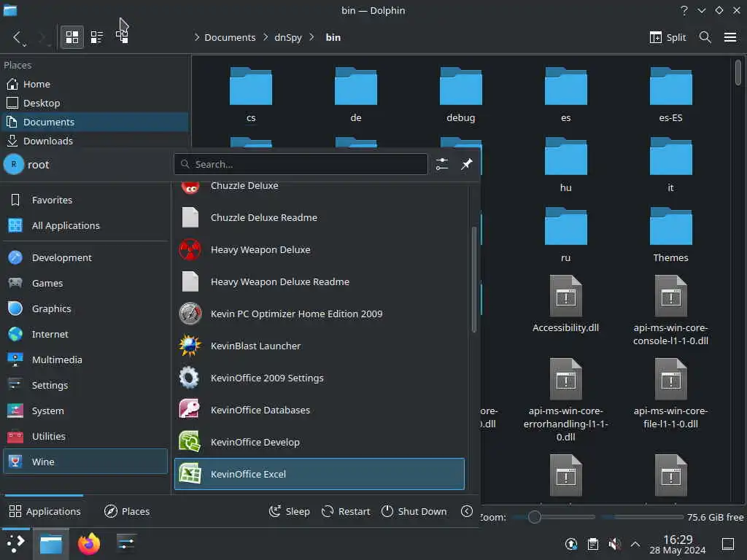Open Dolphin search magnifier
This screenshot has width=747, height=560.
(705, 37)
